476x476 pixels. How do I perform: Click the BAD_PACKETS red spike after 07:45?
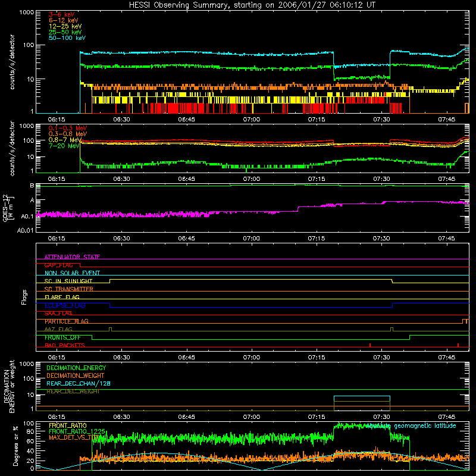click(x=458, y=345)
